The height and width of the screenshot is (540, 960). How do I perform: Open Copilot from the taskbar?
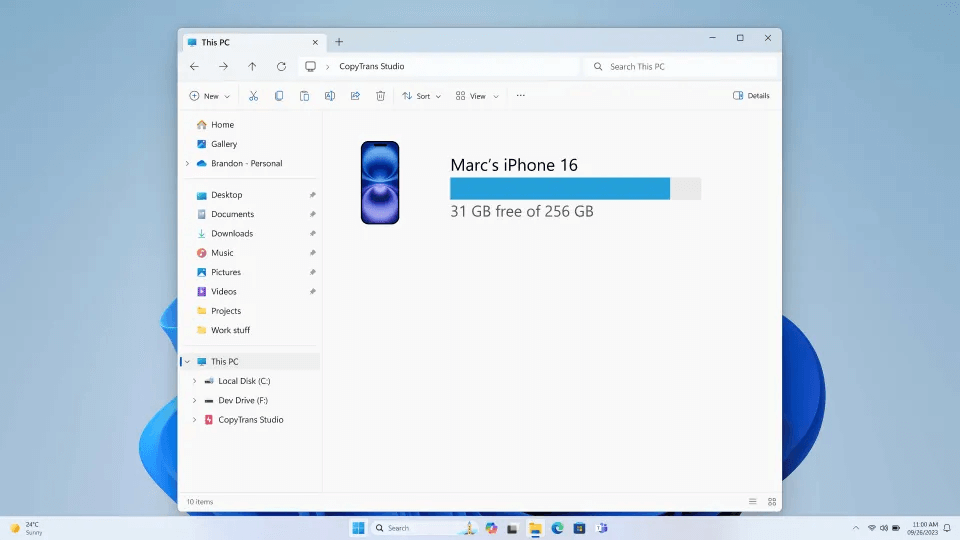click(x=491, y=528)
